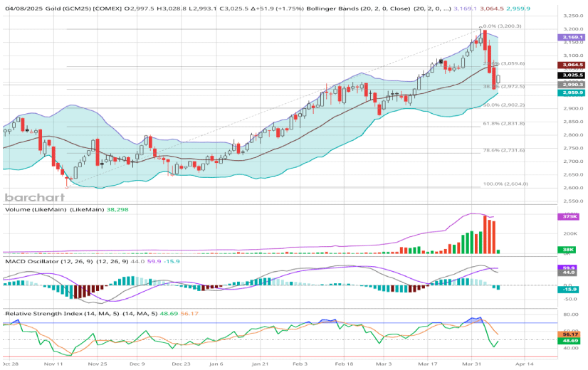The width and height of the screenshot is (588, 370).
Task: Click the tallest red volume bar
Action: coord(485,234)
